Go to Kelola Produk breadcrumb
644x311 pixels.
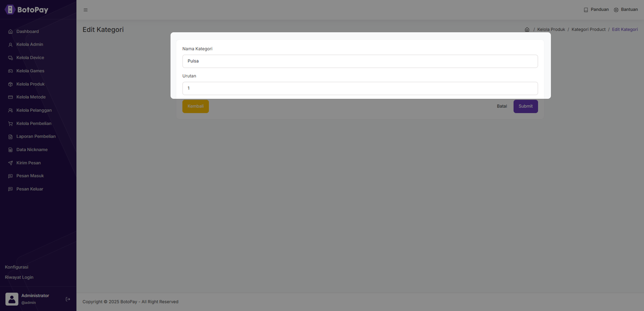(x=551, y=30)
